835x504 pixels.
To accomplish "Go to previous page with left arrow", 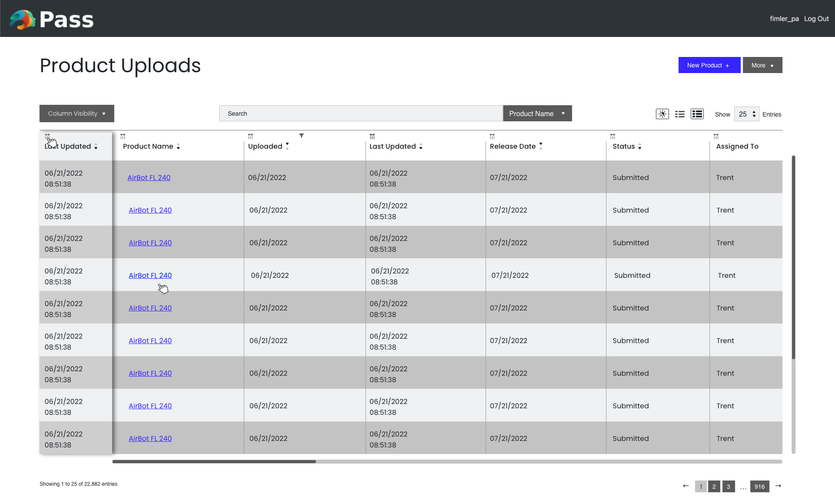I will [686, 486].
